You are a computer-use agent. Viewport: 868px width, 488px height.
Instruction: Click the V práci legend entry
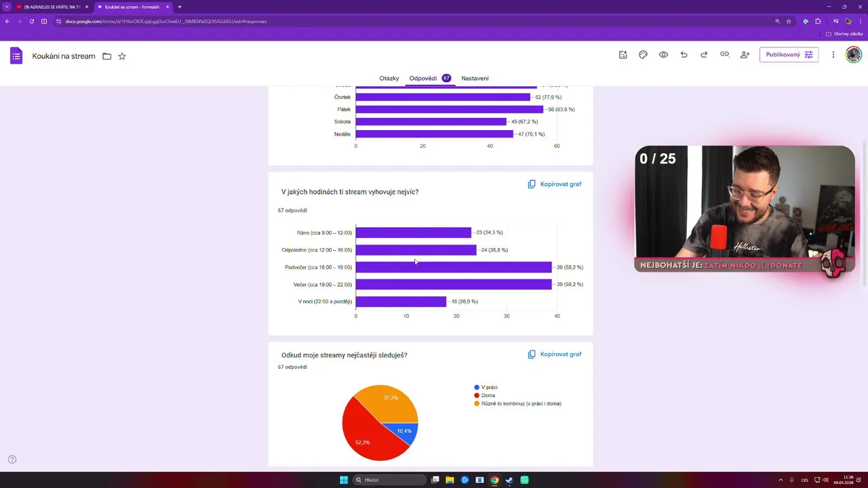tap(486, 388)
